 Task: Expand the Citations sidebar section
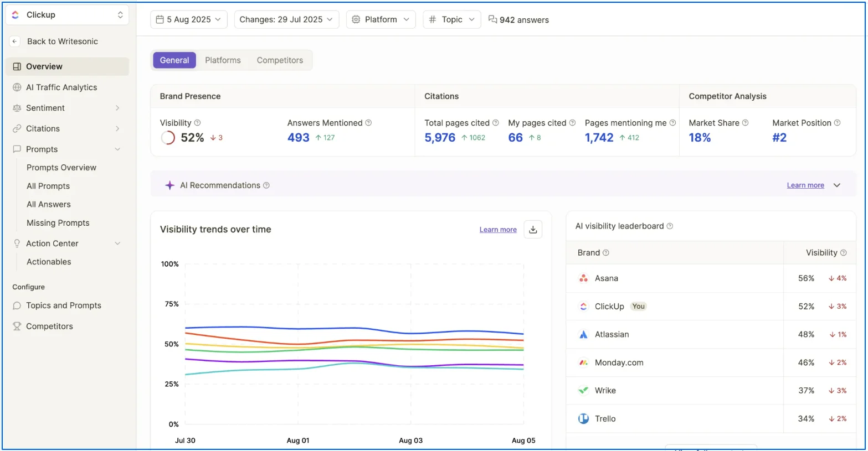tap(117, 128)
